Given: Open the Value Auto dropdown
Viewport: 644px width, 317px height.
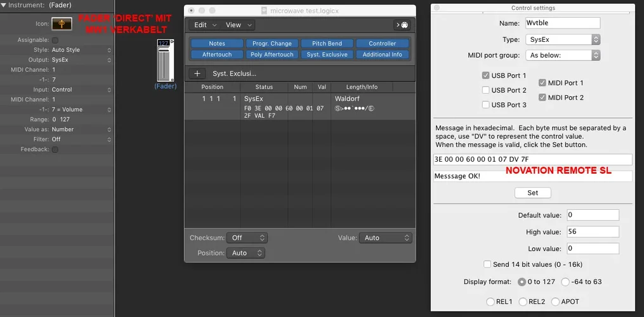Looking at the screenshot, I should click(385, 238).
